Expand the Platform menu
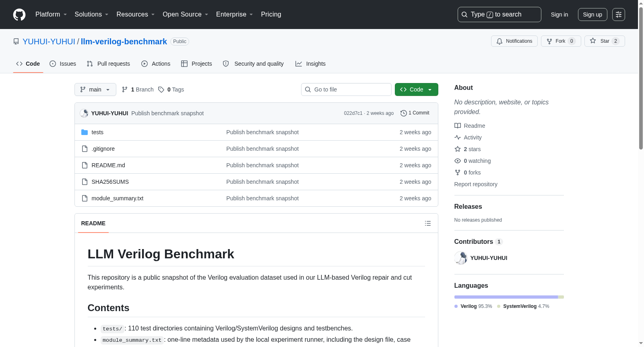Viewport: 644px width, 347px height. [51, 15]
